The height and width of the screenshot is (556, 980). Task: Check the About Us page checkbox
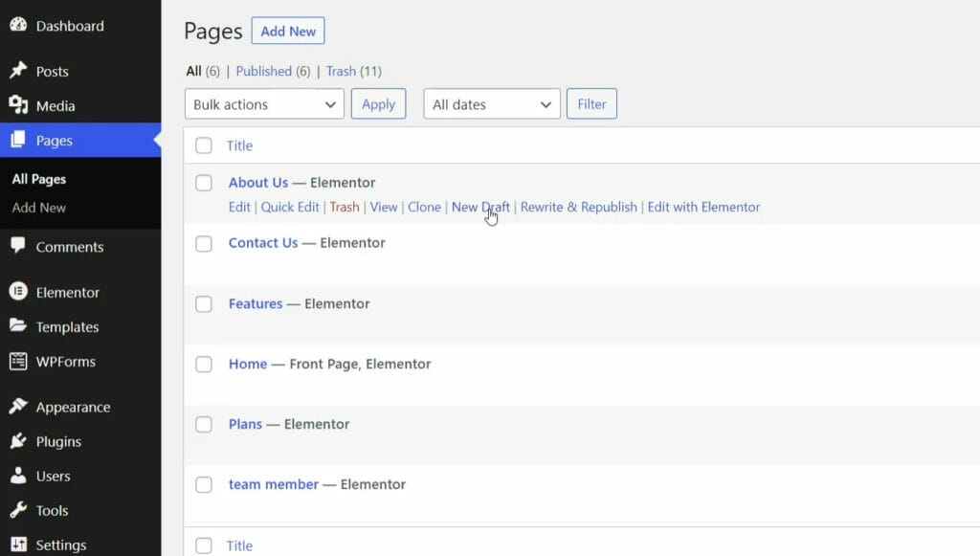[x=204, y=183]
